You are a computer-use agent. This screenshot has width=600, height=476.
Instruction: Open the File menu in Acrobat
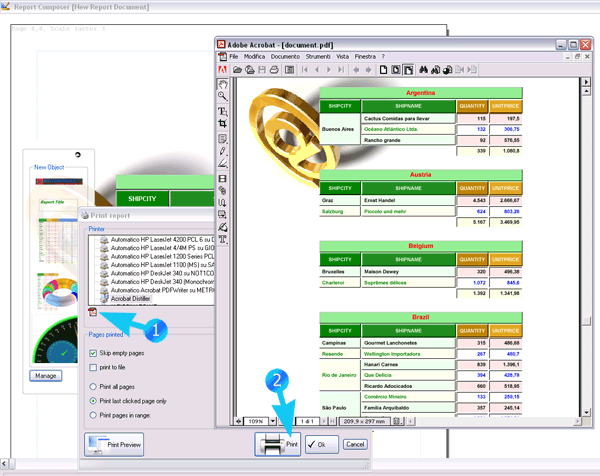[x=234, y=57]
